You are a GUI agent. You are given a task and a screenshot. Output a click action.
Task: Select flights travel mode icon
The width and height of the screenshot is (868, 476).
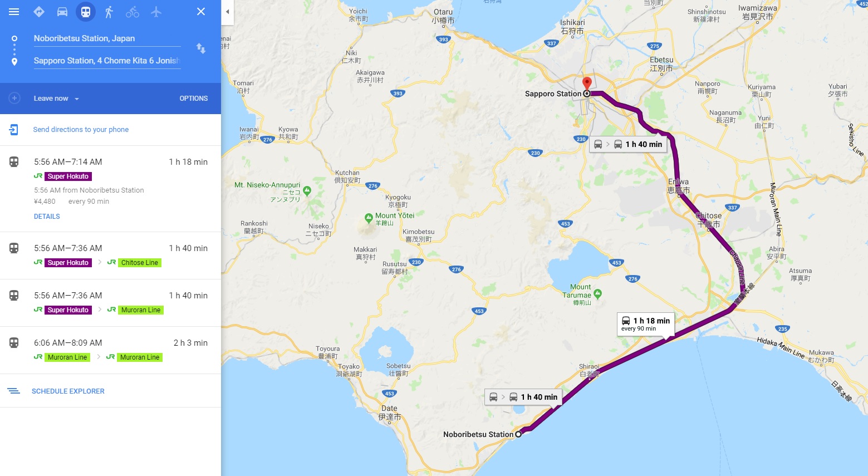coord(156,12)
